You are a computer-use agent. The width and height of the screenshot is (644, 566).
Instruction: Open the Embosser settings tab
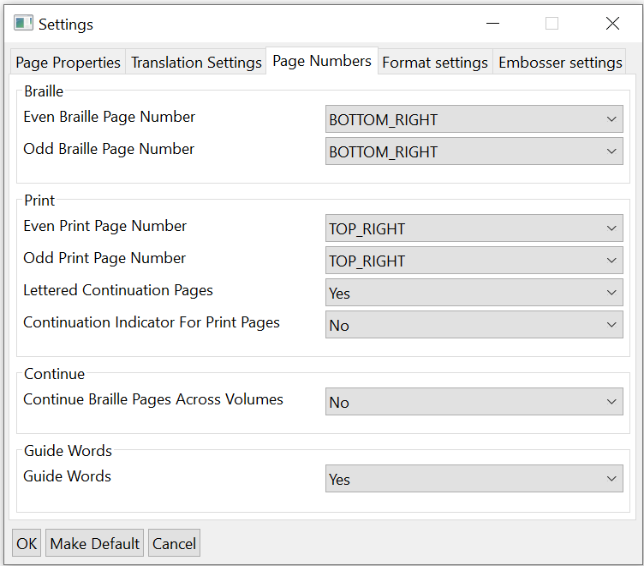(560, 62)
